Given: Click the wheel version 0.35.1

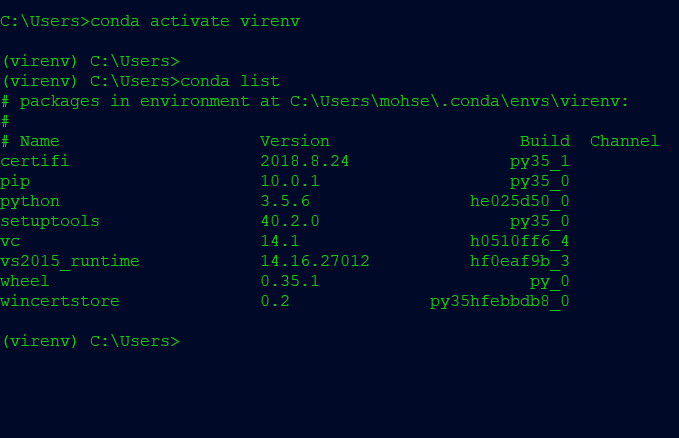Looking at the screenshot, I should tap(290, 281).
